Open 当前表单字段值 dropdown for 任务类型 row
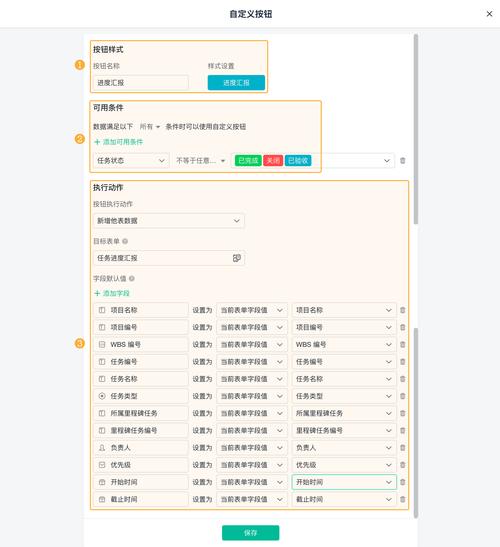Viewport: 500px width, 547px height. tap(252, 396)
